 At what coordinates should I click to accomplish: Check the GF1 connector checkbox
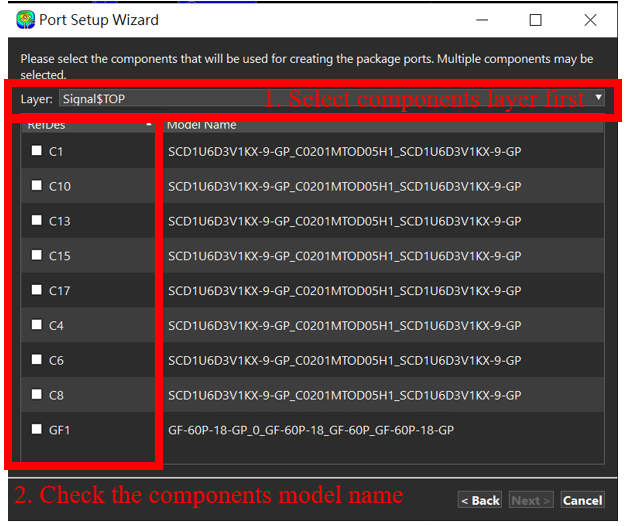(x=37, y=429)
